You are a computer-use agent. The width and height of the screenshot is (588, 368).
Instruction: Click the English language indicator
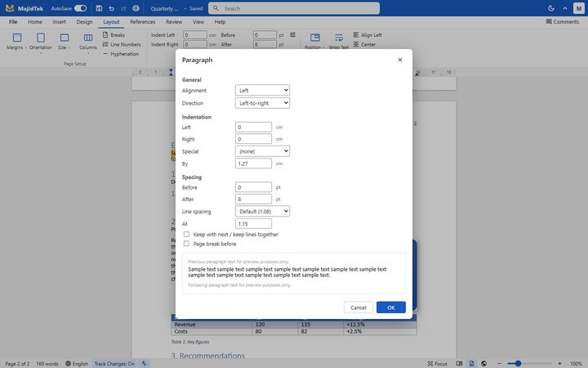coord(77,363)
